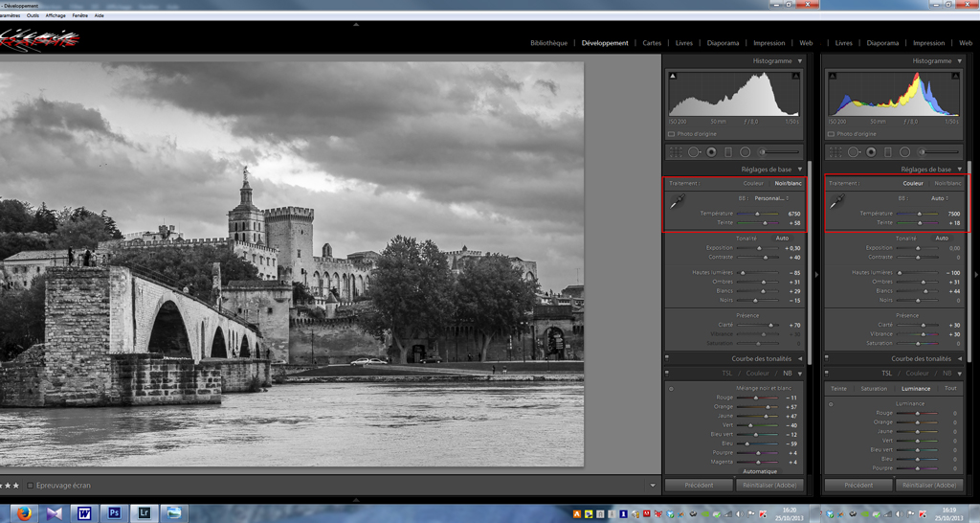Viewport: 980px width, 523px height.
Task: Toggle shadow clipping indicator in monochrome histogram
Action: (673, 76)
